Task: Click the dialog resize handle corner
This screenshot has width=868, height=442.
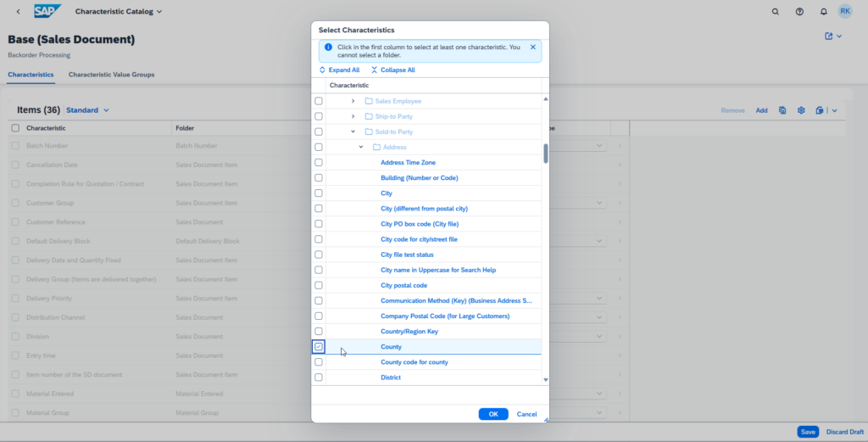Action: tap(546, 420)
